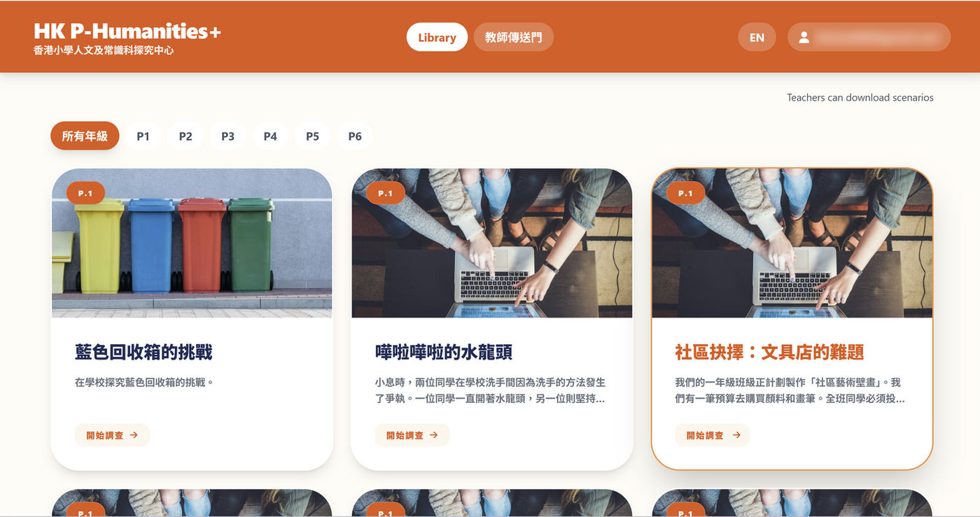The height and width of the screenshot is (517, 980).
Task: Click arrow icon on 社區抉擇 card
Action: pos(736,435)
